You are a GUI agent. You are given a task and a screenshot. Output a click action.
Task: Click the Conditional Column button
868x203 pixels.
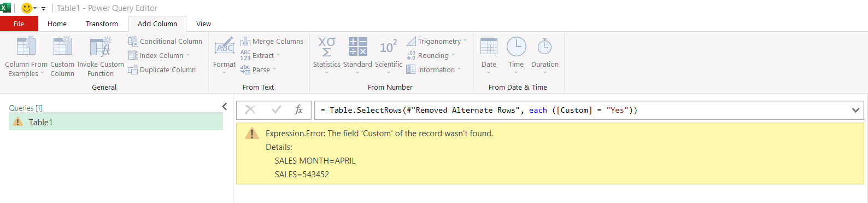coord(165,41)
